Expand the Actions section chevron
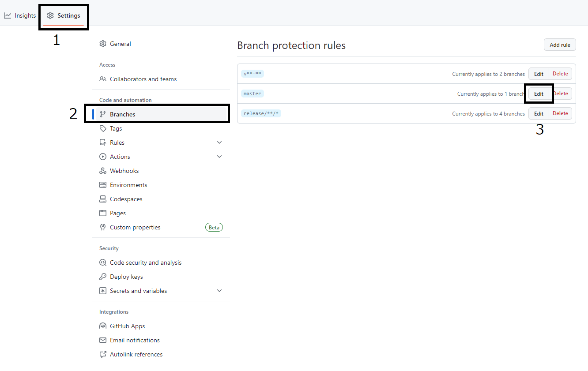 (219, 156)
